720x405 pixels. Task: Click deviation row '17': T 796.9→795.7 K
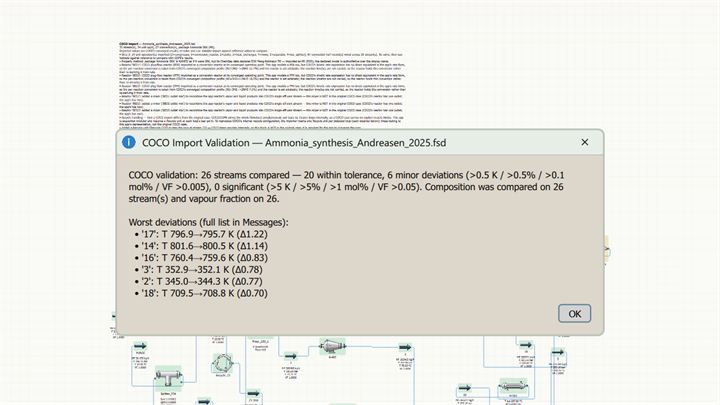[x=204, y=234]
